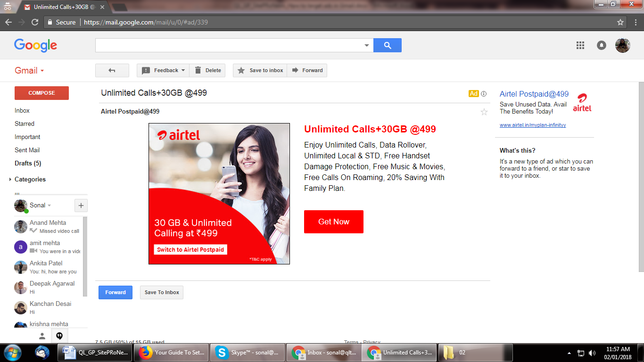Open Ankita Patel conversation
The width and height of the screenshot is (644, 362).
point(48,267)
